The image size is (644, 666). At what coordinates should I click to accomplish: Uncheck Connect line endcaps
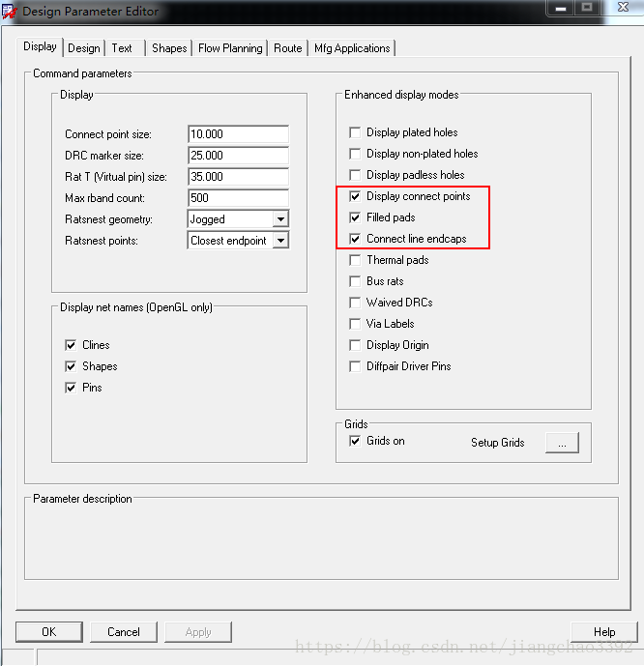[355, 239]
